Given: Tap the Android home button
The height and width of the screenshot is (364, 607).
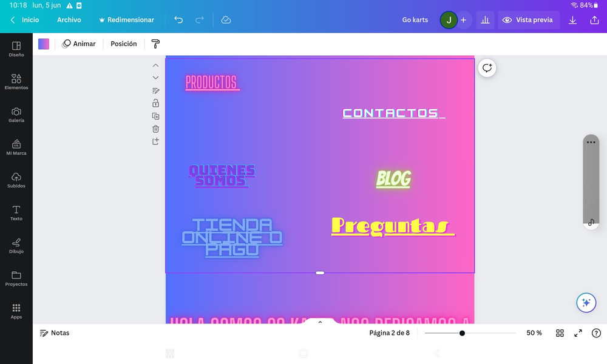Looking at the screenshot, I should pos(303,353).
